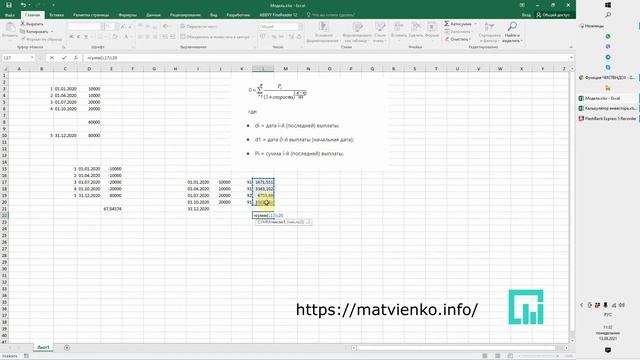Click the Tell Me search box

click(x=330, y=15)
